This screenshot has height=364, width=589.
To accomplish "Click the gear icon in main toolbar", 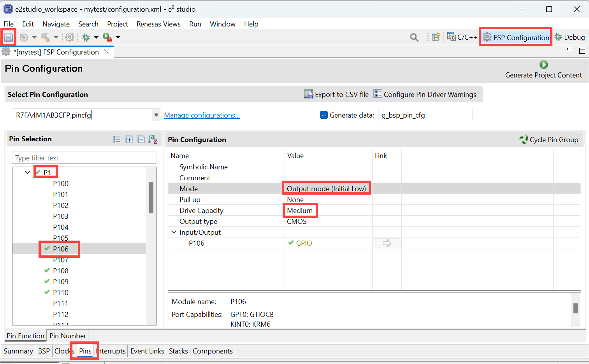I will [70, 37].
